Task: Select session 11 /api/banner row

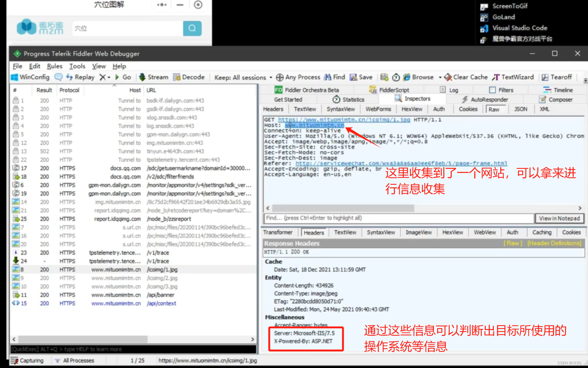Action: (x=133, y=295)
